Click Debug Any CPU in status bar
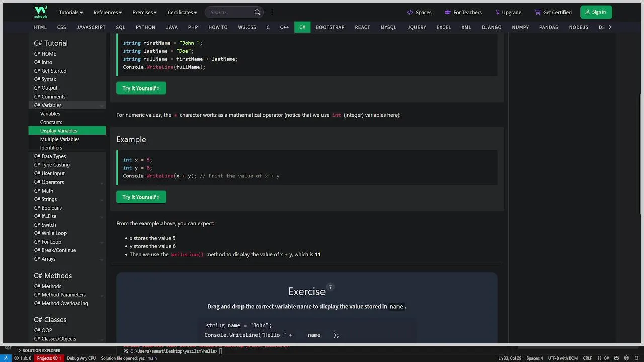The height and width of the screenshot is (362, 644). coord(81,358)
